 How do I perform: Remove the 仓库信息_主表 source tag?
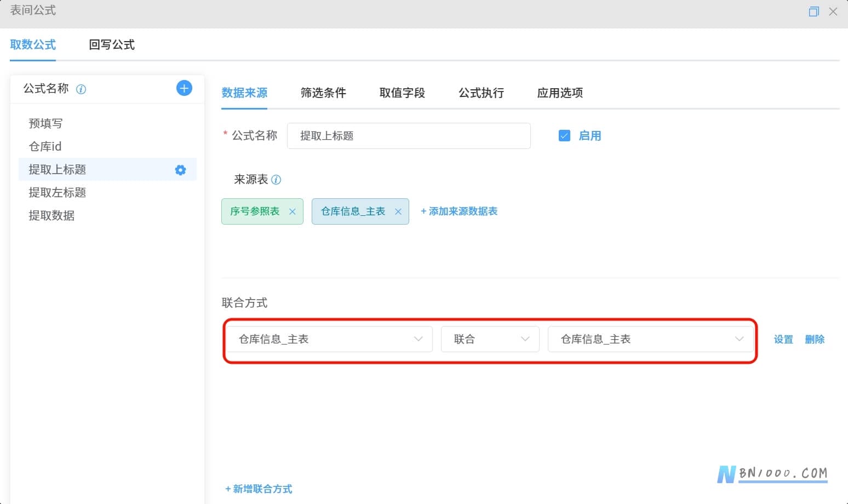(398, 211)
